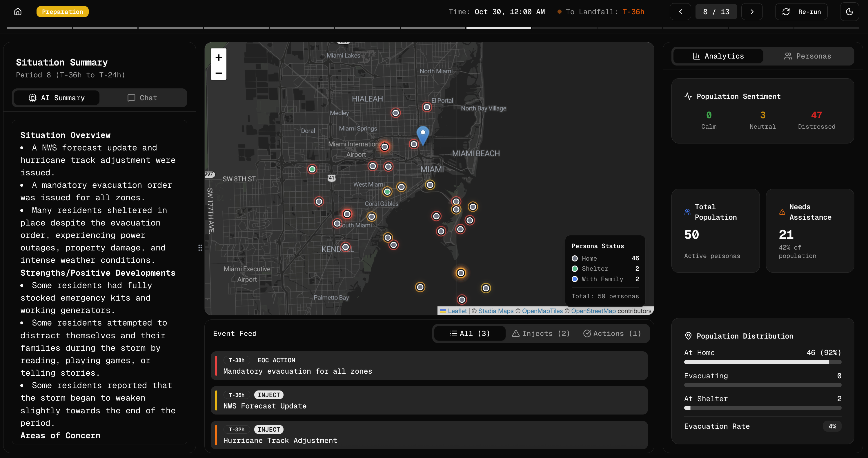Open the OpenStreetMap attribution link
Screen dimensions: 868x458
[x=593, y=311]
